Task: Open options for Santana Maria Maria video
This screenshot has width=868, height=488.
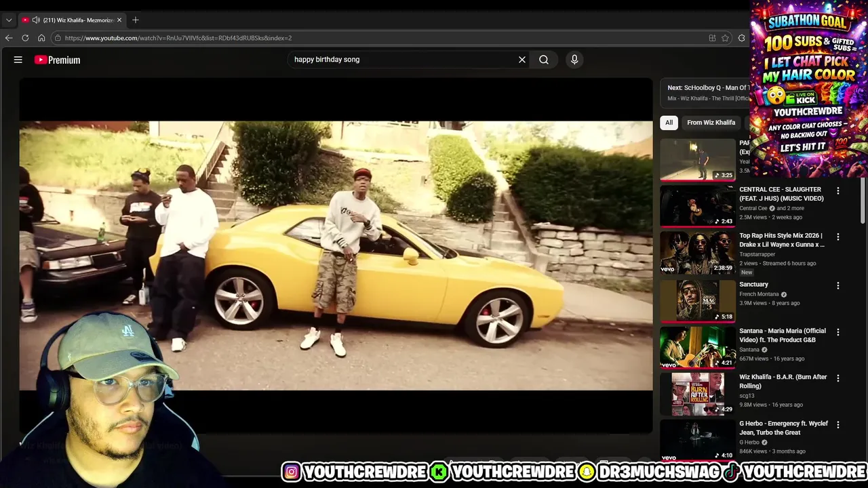Action: (837, 332)
